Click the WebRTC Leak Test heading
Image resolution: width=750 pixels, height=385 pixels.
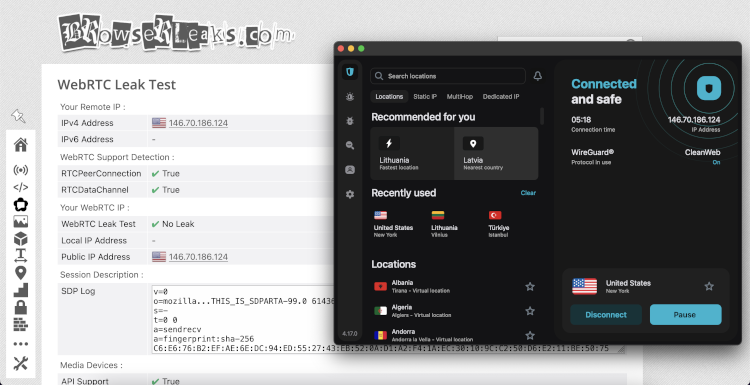pyautogui.click(x=117, y=85)
